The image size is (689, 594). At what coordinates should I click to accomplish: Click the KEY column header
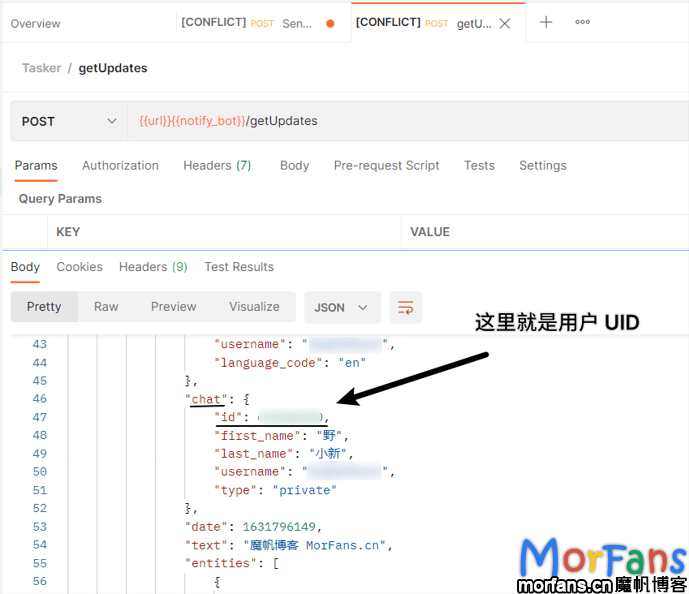68,232
